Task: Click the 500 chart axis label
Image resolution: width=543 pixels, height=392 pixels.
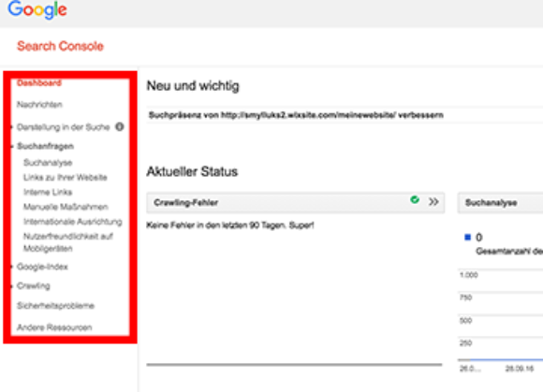Action: pyautogui.click(x=466, y=320)
